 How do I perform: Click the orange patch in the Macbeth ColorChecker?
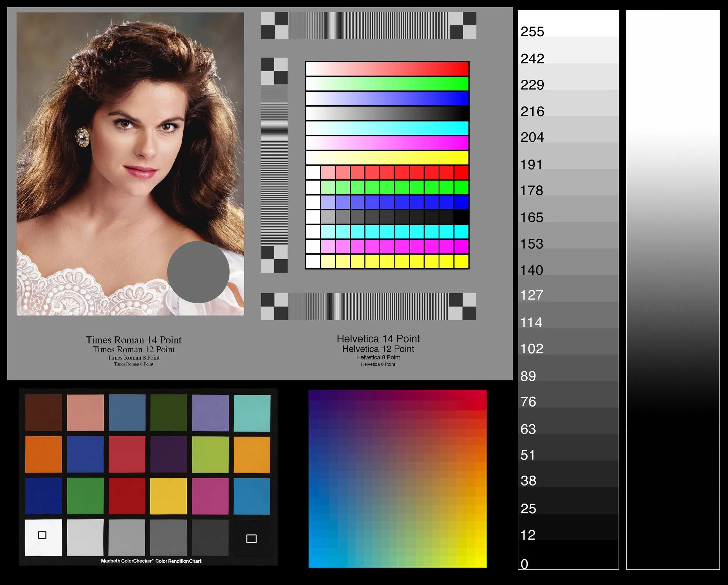click(44, 454)
